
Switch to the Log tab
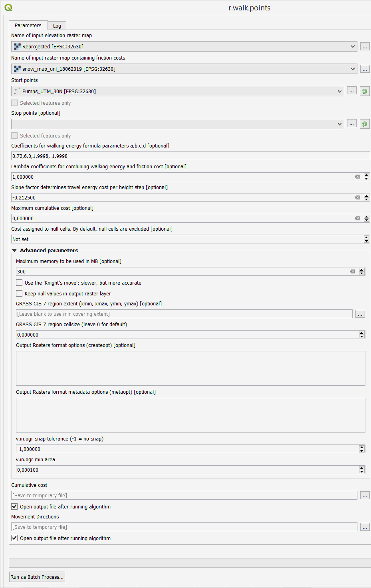[x=57, y=25]
